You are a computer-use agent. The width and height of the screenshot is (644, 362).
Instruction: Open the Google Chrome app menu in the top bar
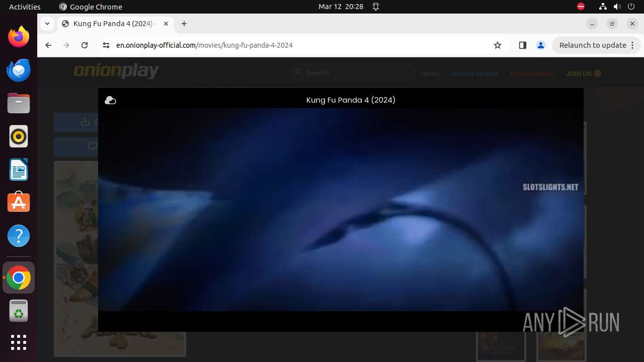91,7
